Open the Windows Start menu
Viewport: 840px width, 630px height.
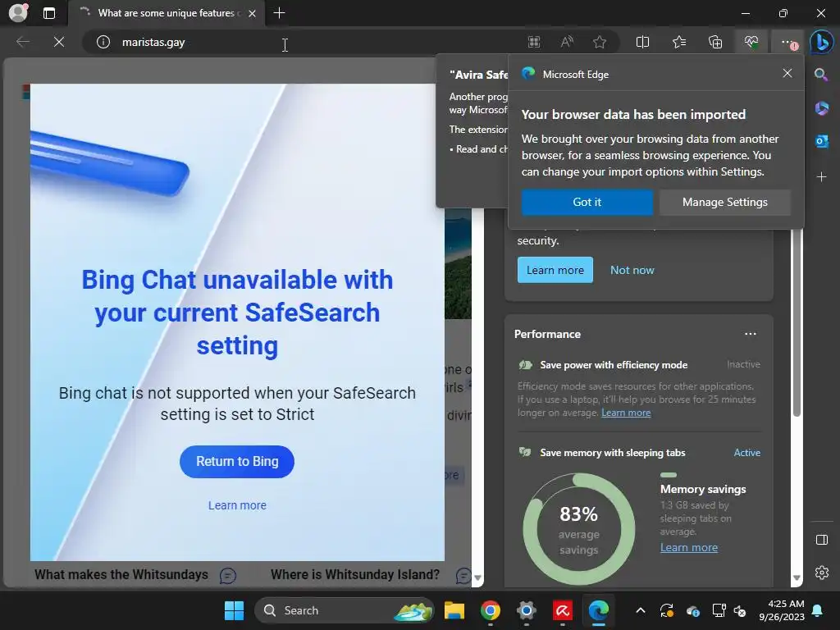[234, 610]
